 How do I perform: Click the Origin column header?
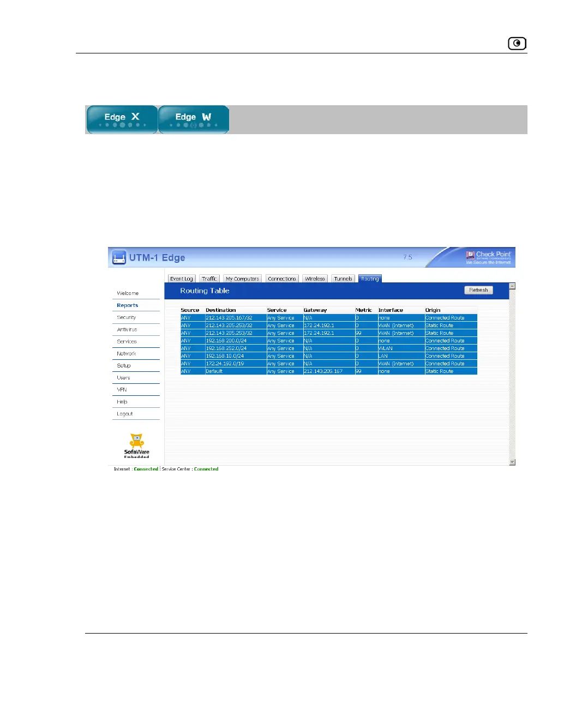click(x=433, y=310)
